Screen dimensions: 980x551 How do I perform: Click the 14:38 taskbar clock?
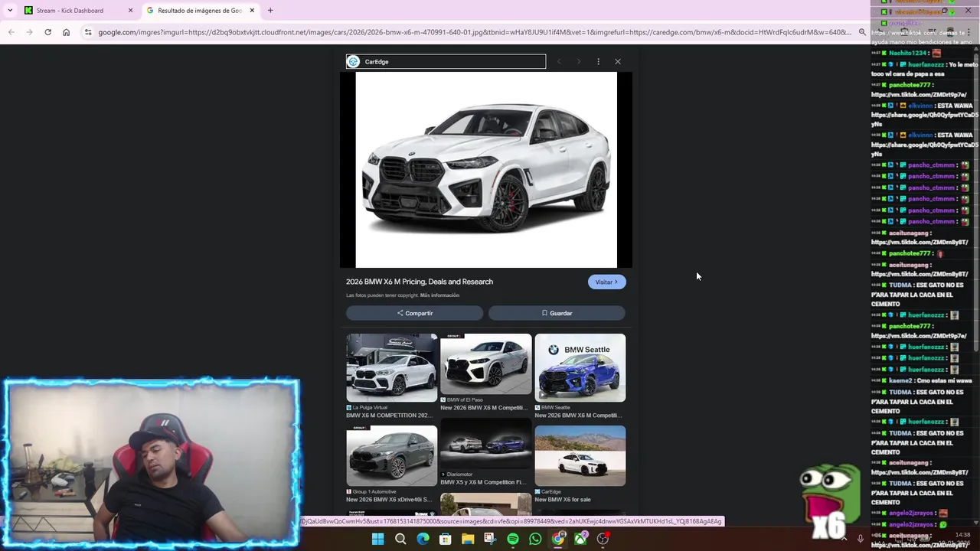pos(962,534)
